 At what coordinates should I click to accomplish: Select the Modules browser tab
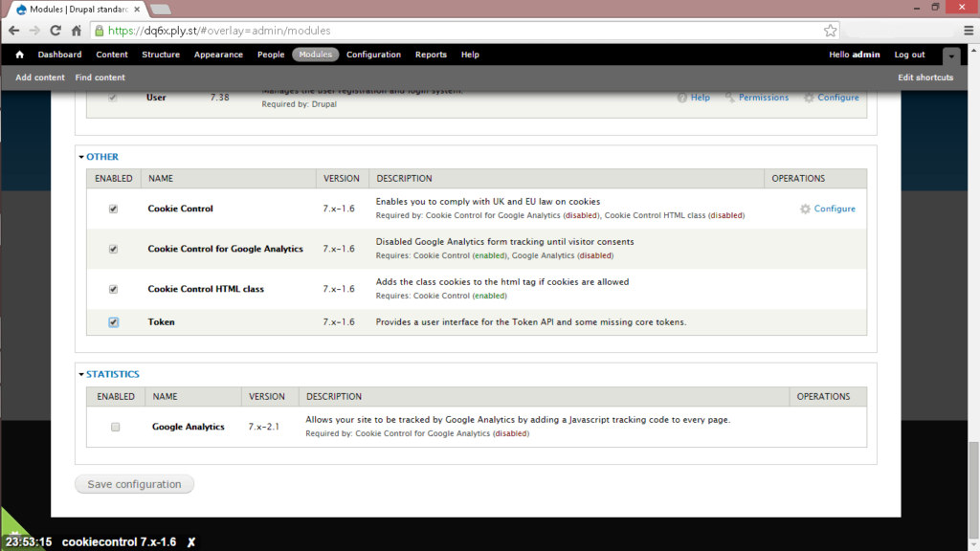pyautogui.click(x=78, y=10)
